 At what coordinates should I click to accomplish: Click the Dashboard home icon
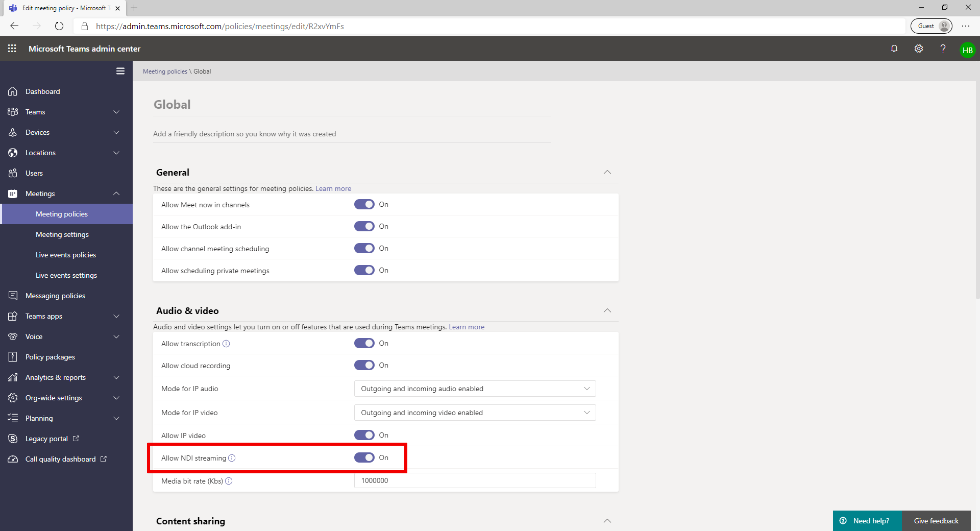pyautogui.click(x=13, y=91)
